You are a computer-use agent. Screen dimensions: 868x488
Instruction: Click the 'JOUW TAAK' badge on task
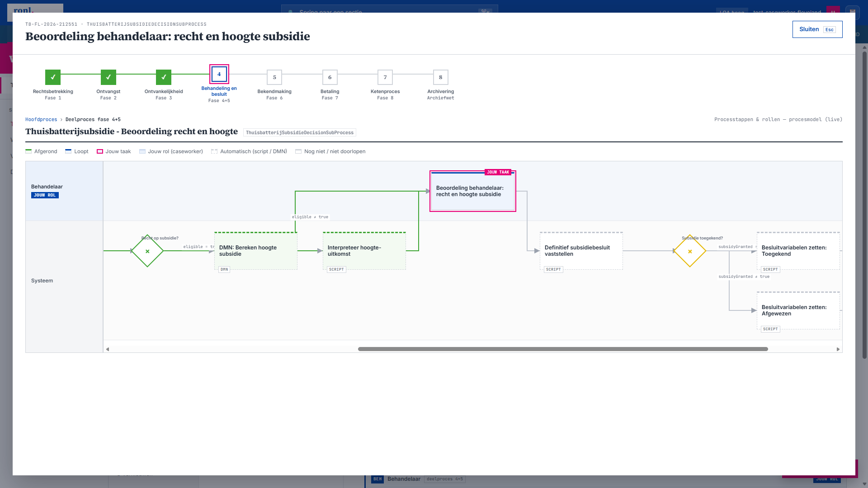[498, 172]
